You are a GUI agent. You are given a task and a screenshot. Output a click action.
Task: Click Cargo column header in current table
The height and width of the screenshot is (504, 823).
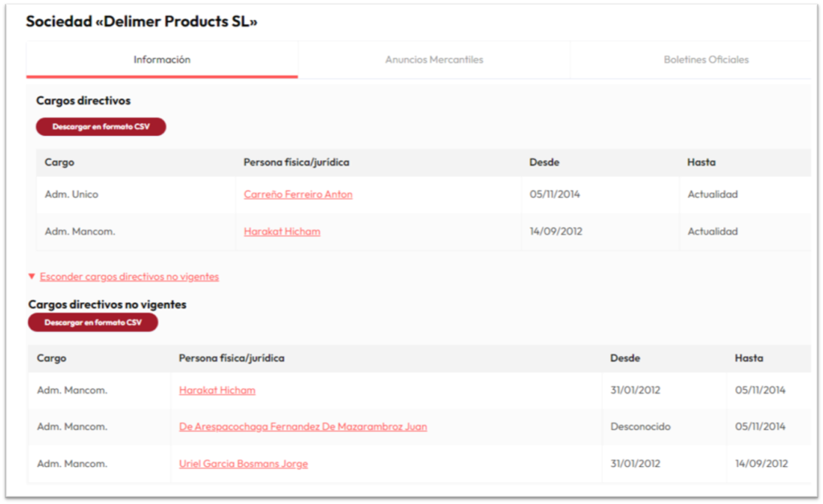(x=59, y=162)
